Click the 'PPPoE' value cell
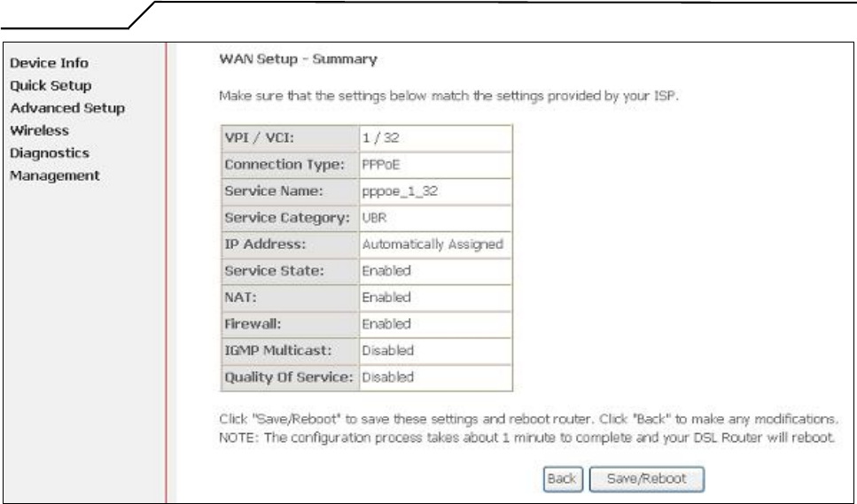This screenshot has width=857, height=504. coord(436,165)
